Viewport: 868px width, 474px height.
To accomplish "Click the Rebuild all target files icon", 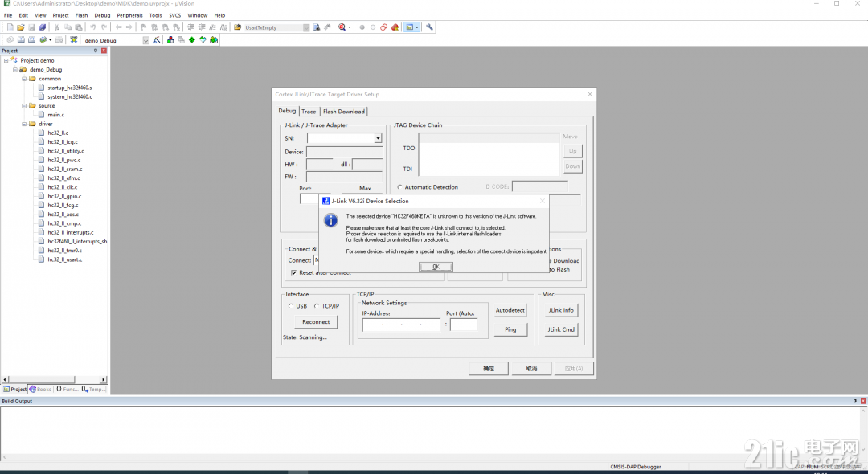I will [31, 40].
